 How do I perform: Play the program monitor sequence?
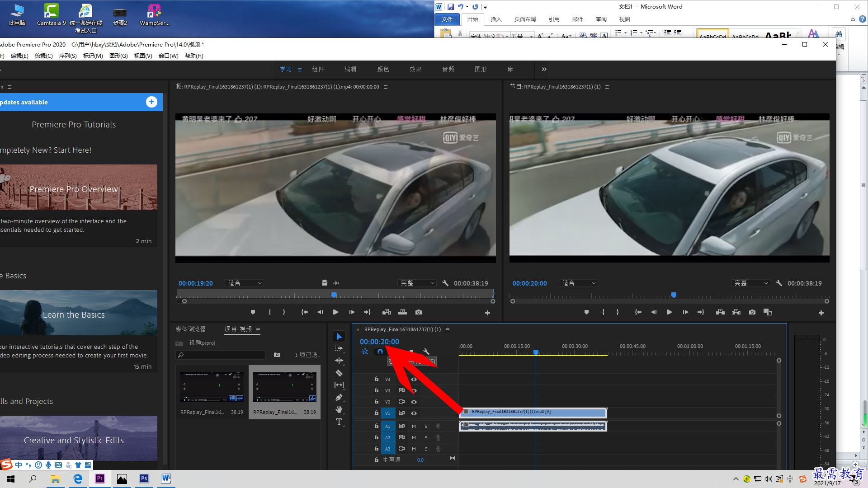coord(669,312)
